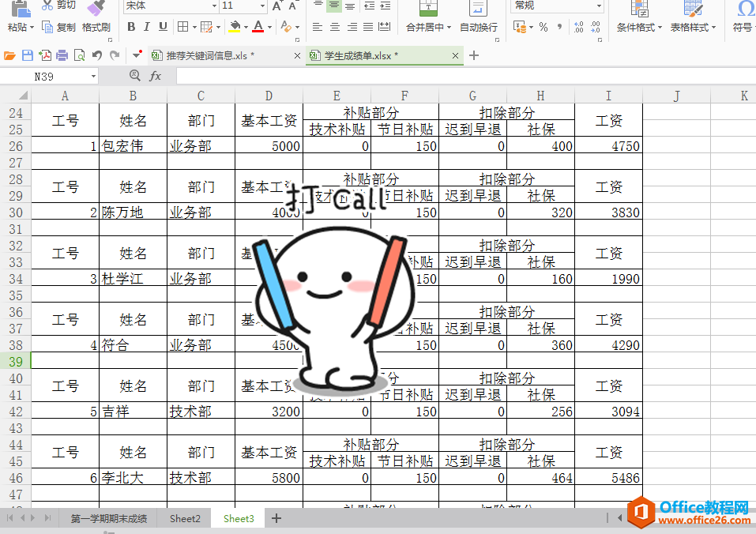
Task: Click the Merge and Center icon
Action: [428, 8]
